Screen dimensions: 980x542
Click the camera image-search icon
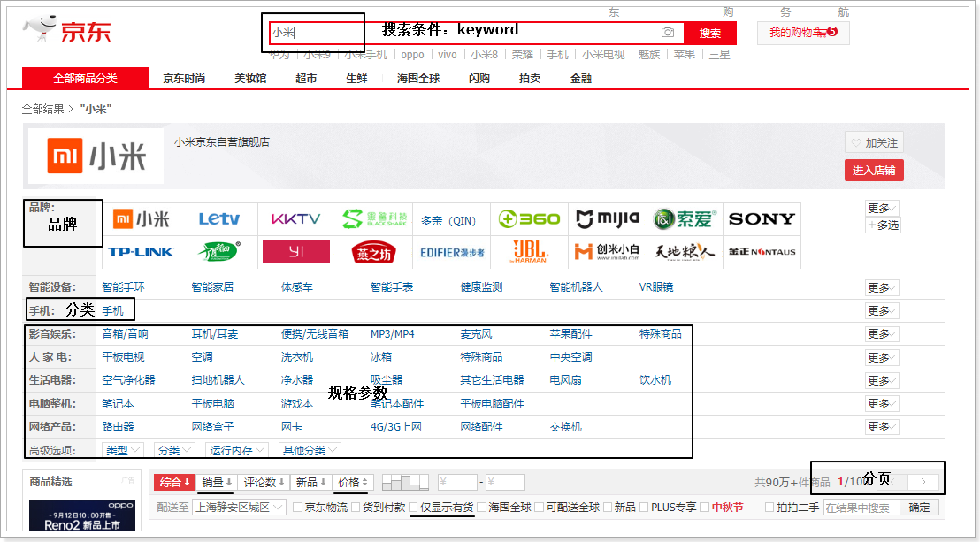tap(668, 33)
